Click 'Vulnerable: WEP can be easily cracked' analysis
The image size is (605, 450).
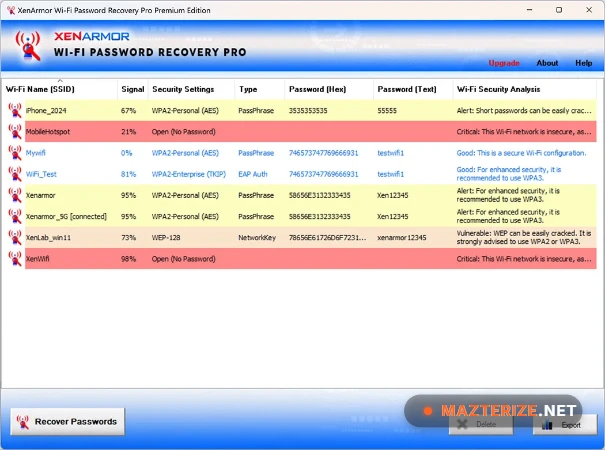[x=524, y=237]
